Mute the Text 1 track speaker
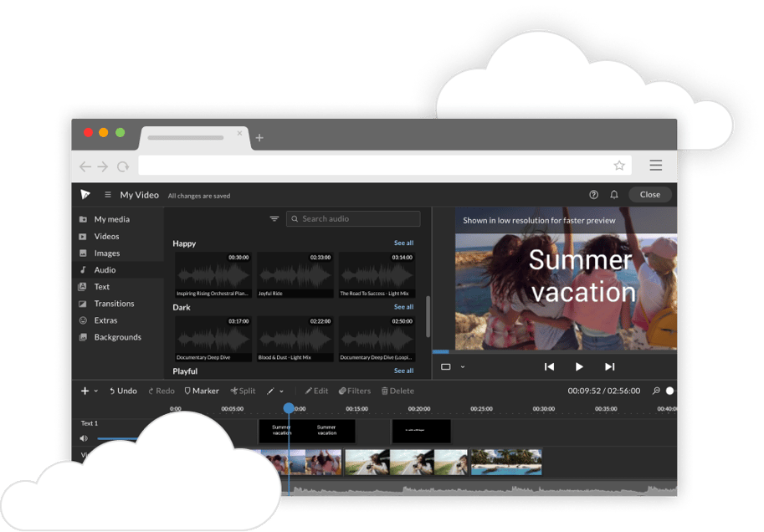The height and width of the screenshot is (532, 764). point(83,437)
